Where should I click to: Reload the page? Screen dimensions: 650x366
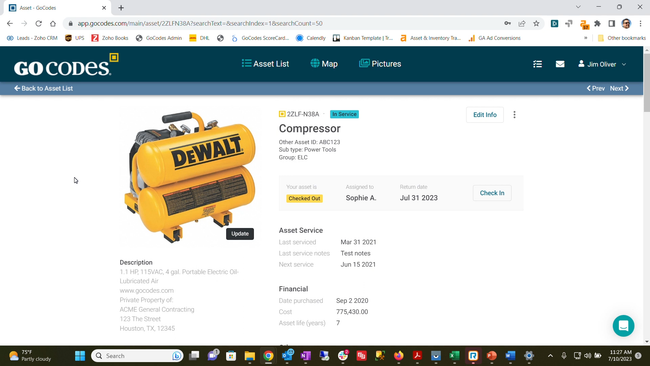point(39,24)
